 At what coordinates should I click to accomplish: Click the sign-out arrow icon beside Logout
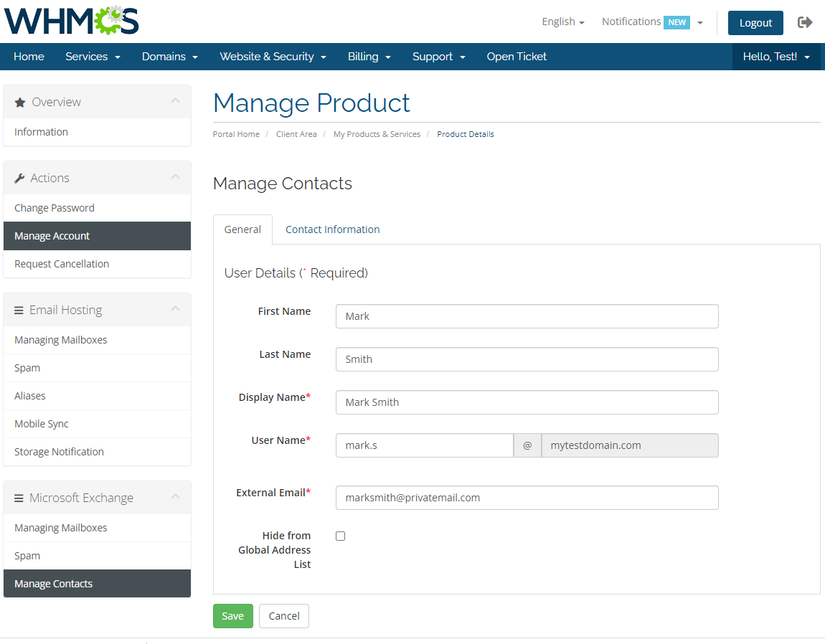click(805, 22)
